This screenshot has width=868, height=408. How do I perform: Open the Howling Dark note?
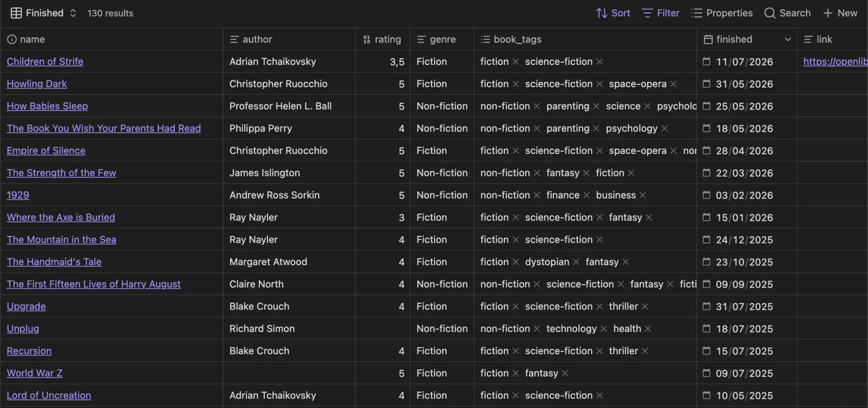point(37,84)
